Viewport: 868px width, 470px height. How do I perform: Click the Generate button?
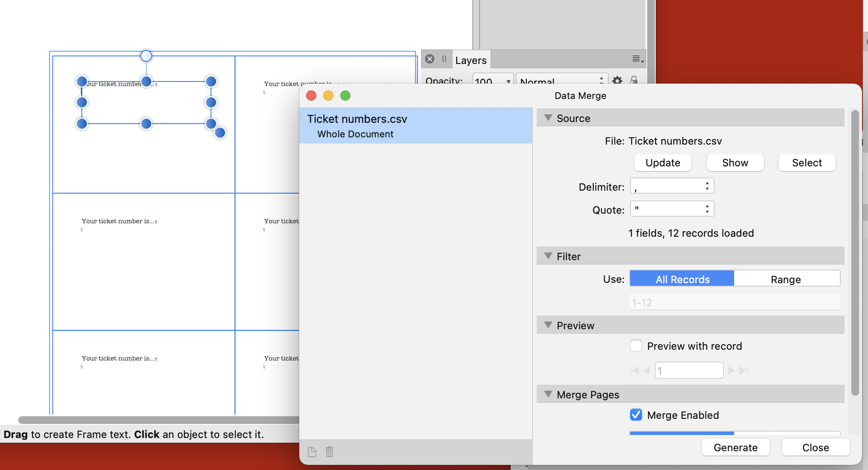click(x=735, y=447)
